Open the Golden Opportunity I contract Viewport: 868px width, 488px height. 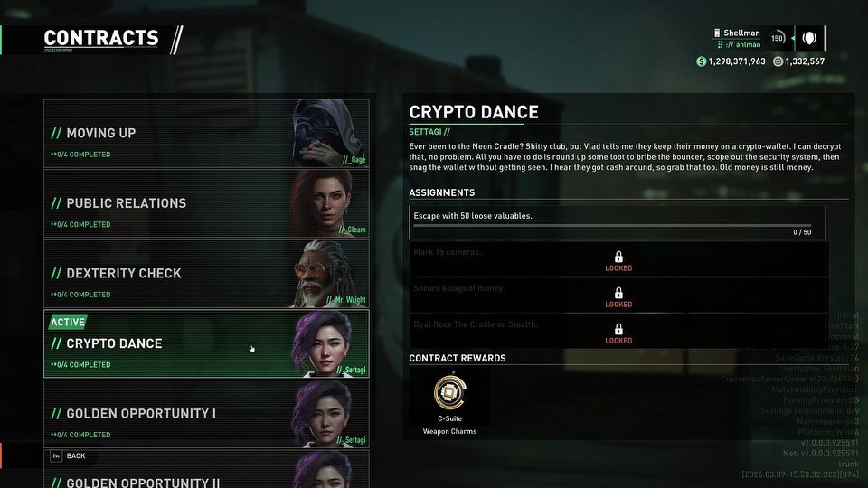pyautogui.click(x=206, y=414)
